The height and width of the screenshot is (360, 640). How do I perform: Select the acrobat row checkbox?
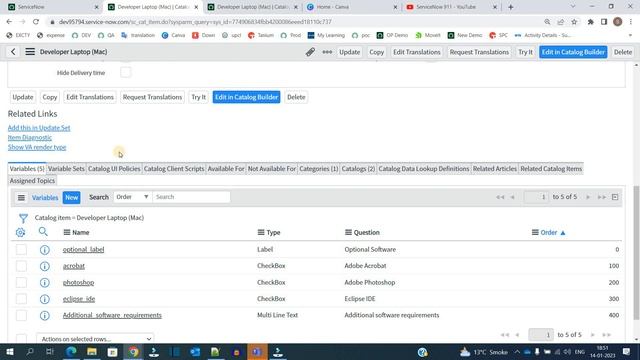point(21,266)
